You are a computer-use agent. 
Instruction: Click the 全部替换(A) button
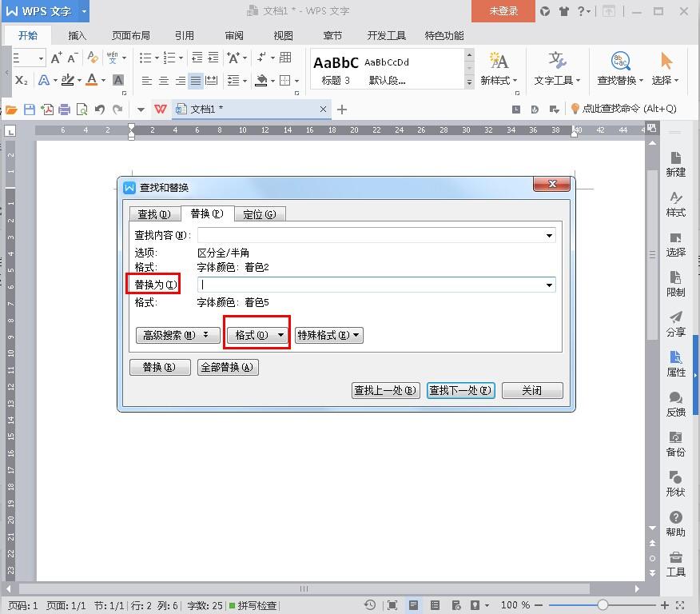228,367
